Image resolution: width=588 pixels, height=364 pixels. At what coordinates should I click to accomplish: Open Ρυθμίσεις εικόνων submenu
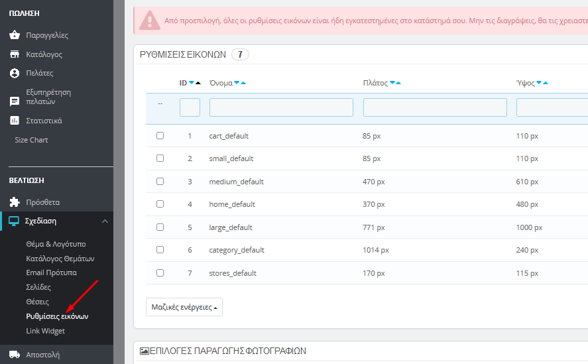57,316
